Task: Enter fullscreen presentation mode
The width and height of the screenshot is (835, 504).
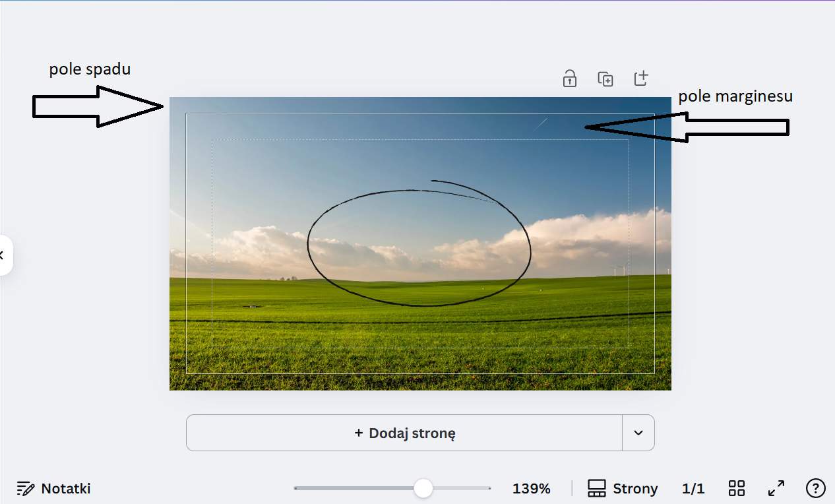Action: tap(776, 488)
